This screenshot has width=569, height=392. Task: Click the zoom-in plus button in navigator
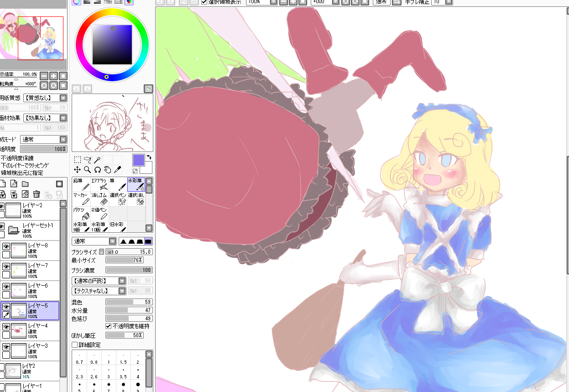53,76
